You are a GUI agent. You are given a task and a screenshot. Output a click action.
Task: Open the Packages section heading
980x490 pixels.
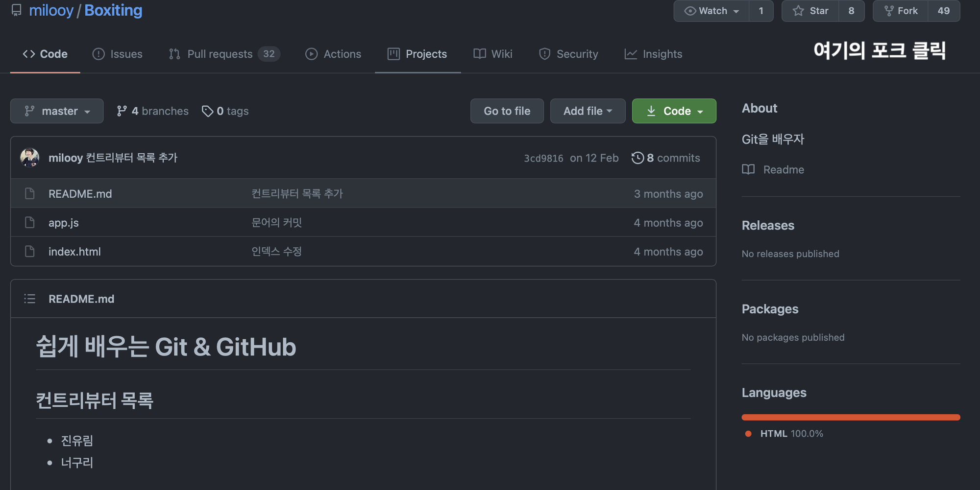pyautogui.click(x=770, y=309)
